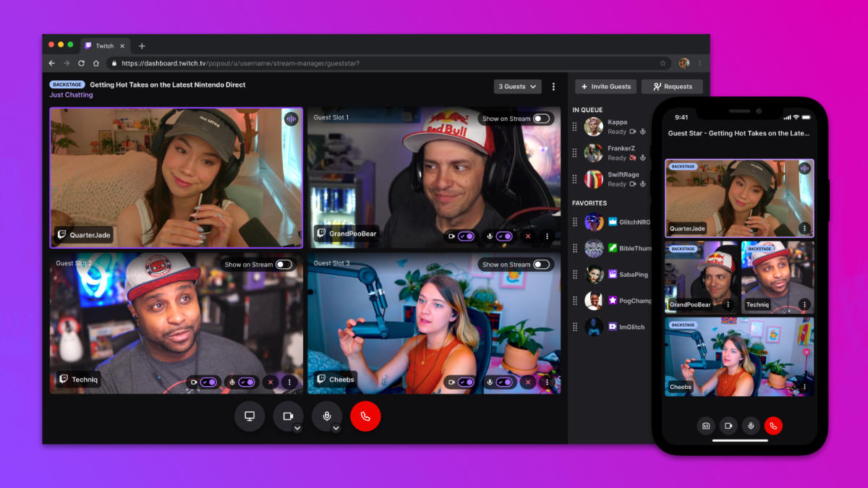Click the GrandPooBear name badge on desktop tile
The image size is (868, 488).
coord(346,234)
